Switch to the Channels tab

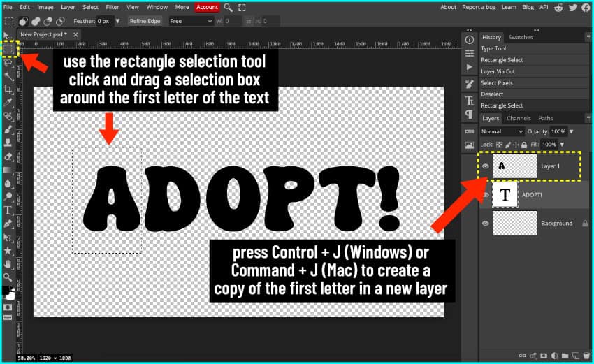click(x=519, y=118)
